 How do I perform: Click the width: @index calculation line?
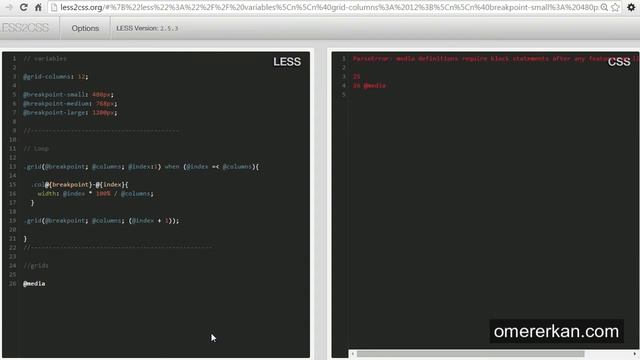point(96,193)
